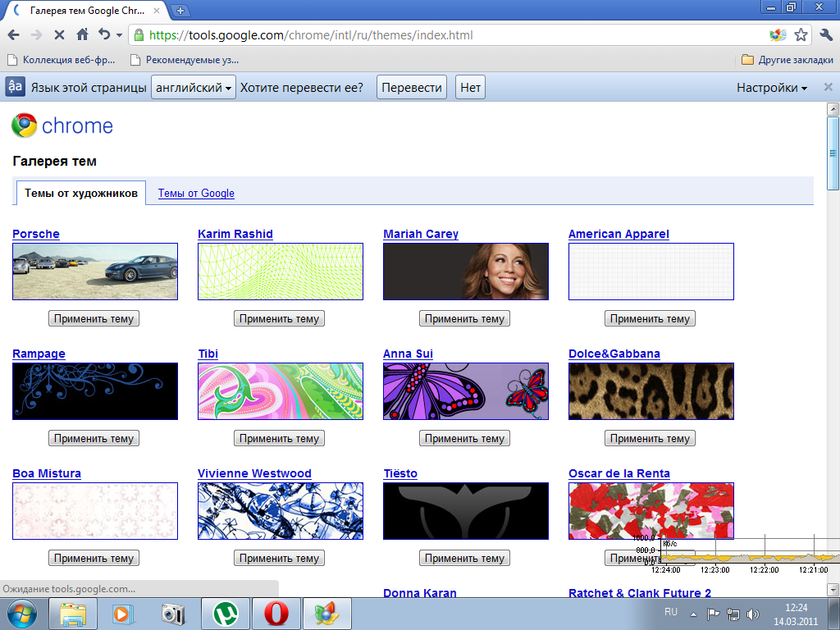Viewport: 840px width, 630px height.
Task: Click the Anna Sui butterfly thumbnail
Action: tap(466, 391)
